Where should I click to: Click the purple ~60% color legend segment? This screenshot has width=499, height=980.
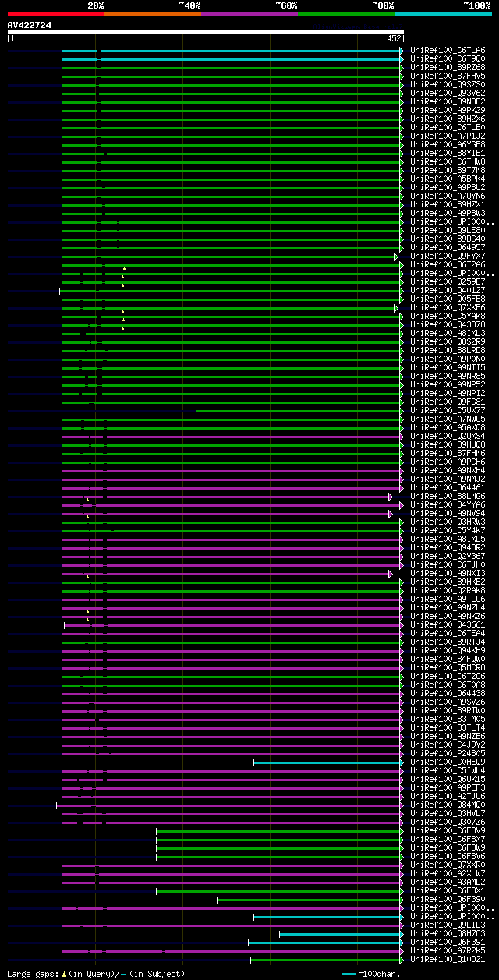(x=249, y=14)
